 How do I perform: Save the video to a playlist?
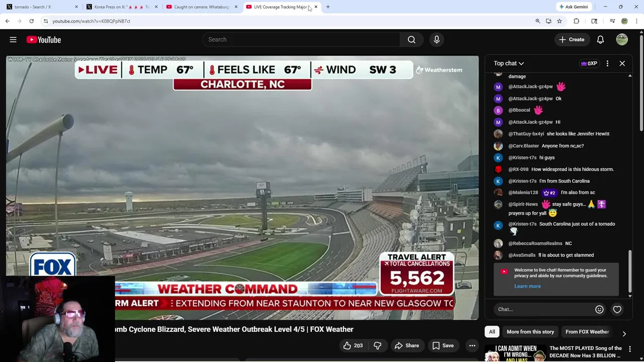(x=443, y=345)
